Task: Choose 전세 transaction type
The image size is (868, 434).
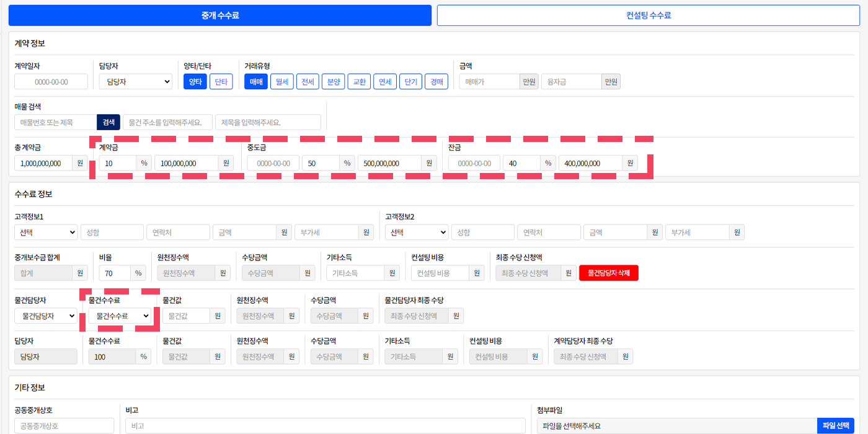Action: 308,82
